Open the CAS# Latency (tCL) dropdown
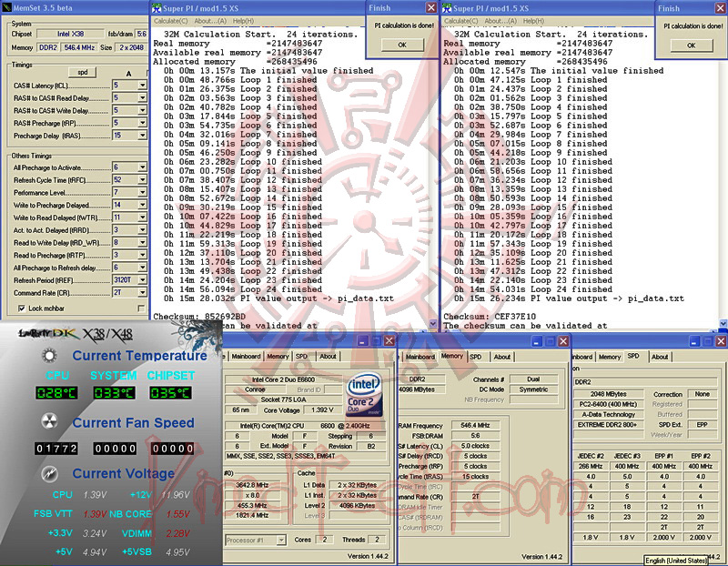The width and height of the screenshot is (728, 566). (x=143, y=86)
